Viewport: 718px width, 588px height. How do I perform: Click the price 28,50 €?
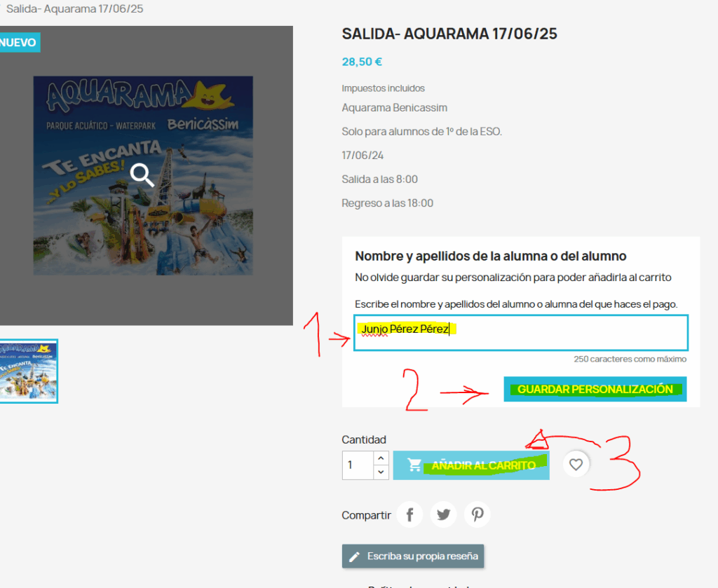(362, 62)
